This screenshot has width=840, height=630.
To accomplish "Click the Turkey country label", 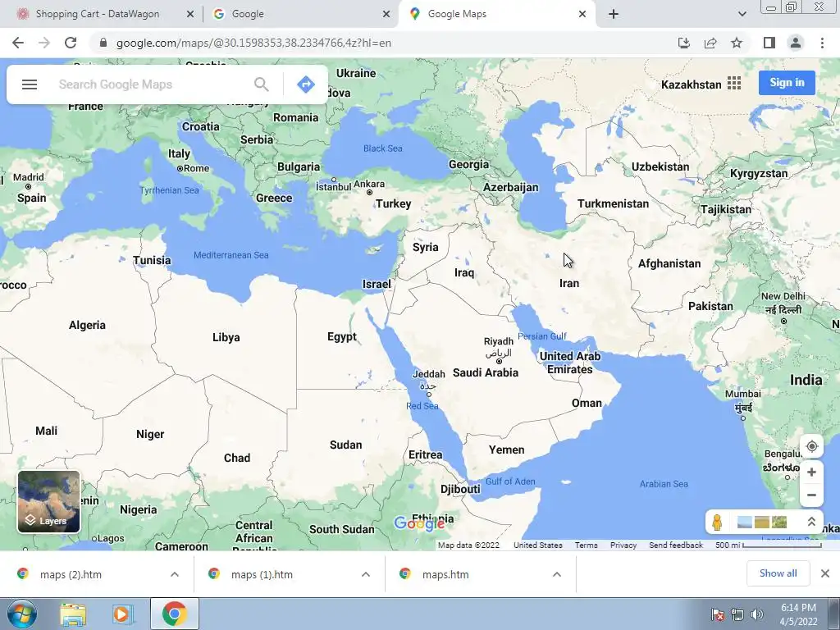I will tap(393, 203).
